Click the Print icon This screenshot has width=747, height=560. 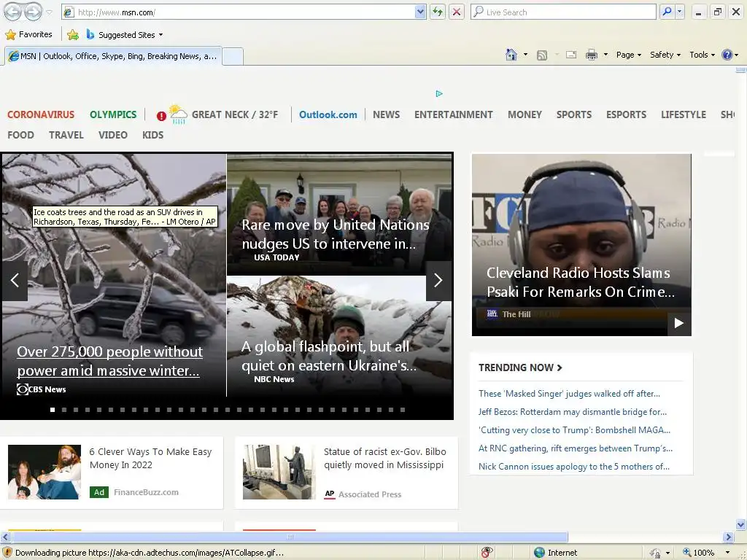(591, 55)
